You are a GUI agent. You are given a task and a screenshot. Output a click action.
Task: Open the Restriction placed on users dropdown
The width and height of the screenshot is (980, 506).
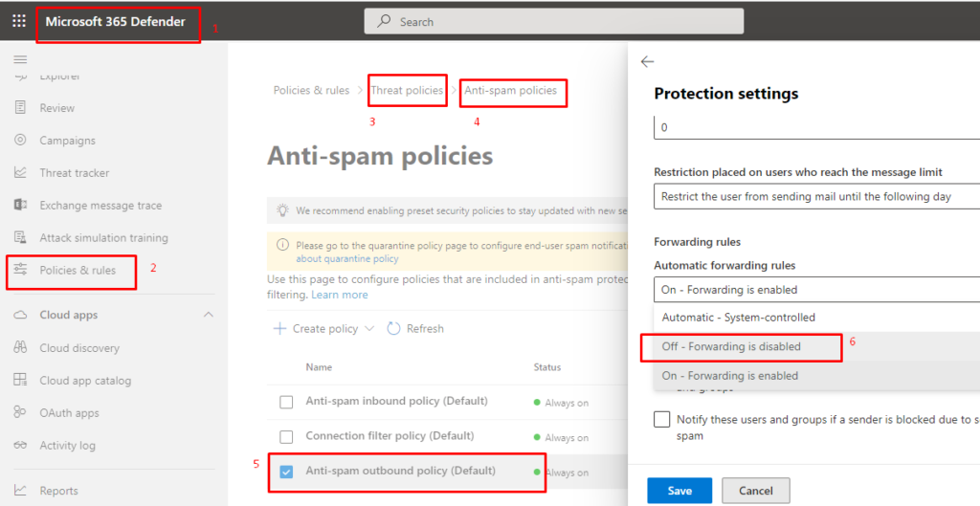tap(816, 196)
